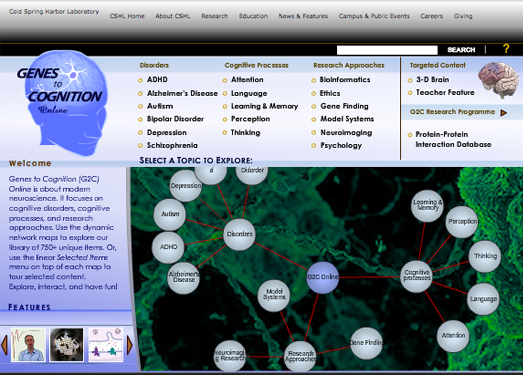Open the man's video feature thumbnail
The image size is (523, 375).
[28, 345]
